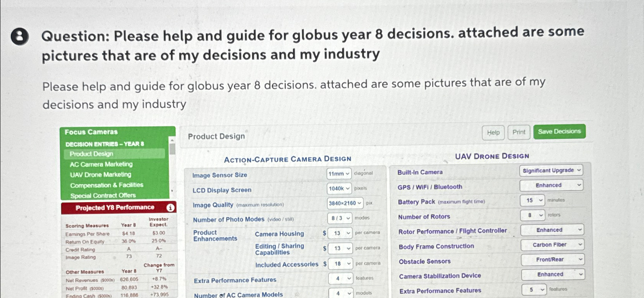Open Special Contract Offers page

coord(103,196)
